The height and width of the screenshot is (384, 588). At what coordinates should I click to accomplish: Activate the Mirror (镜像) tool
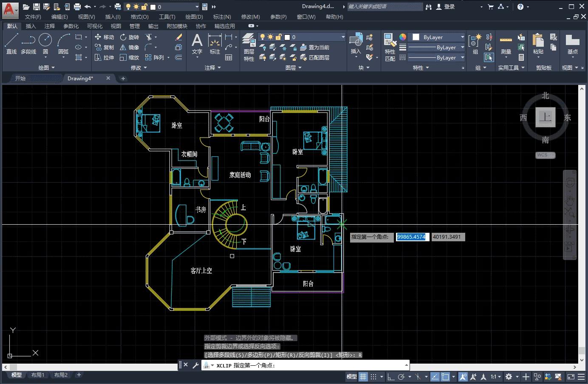click(x=129, y=47)
